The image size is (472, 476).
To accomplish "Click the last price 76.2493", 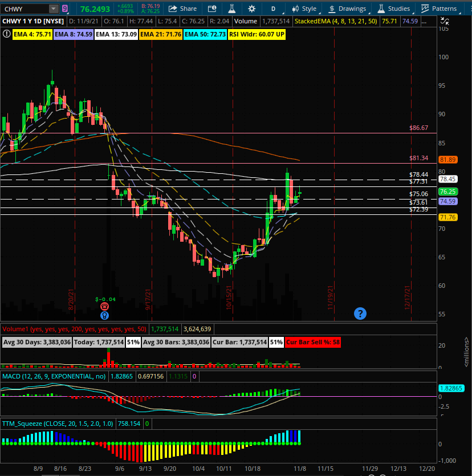I will pos(95,9).
